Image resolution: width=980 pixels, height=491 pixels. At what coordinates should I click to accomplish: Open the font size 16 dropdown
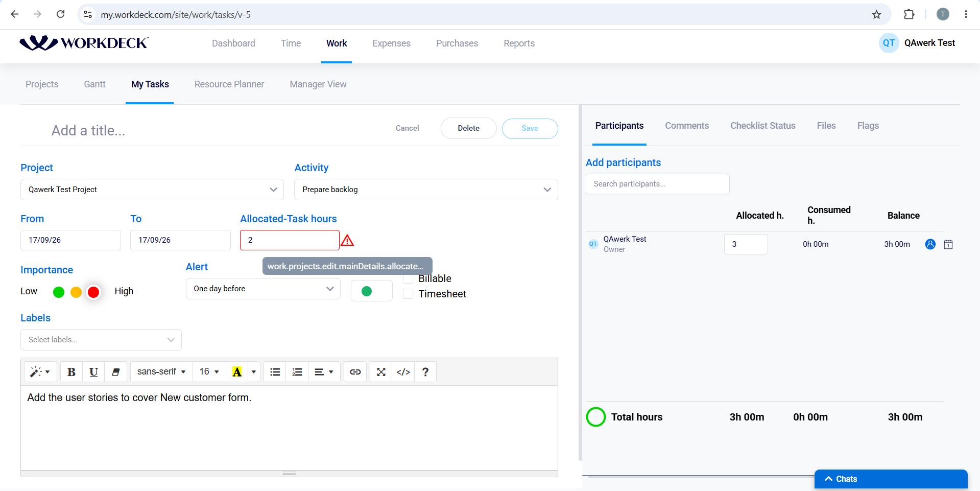click(209, 372)
